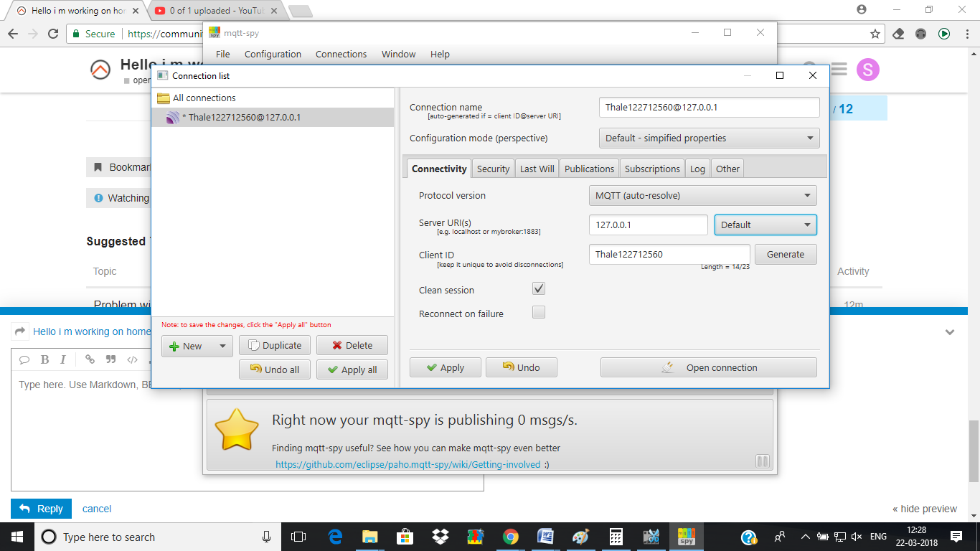Open Calculator from the taskbar

[x=616, y=537]
